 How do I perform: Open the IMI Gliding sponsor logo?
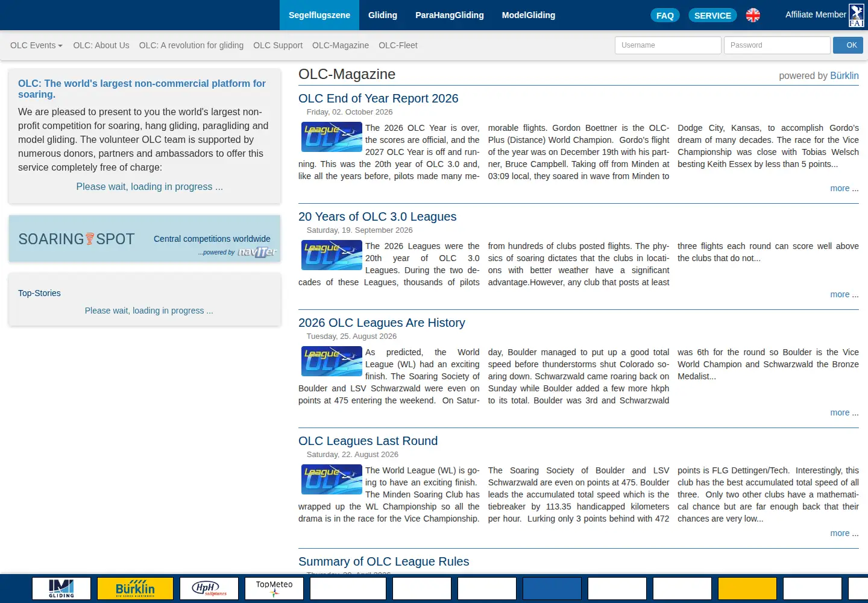tap(61, 589)
